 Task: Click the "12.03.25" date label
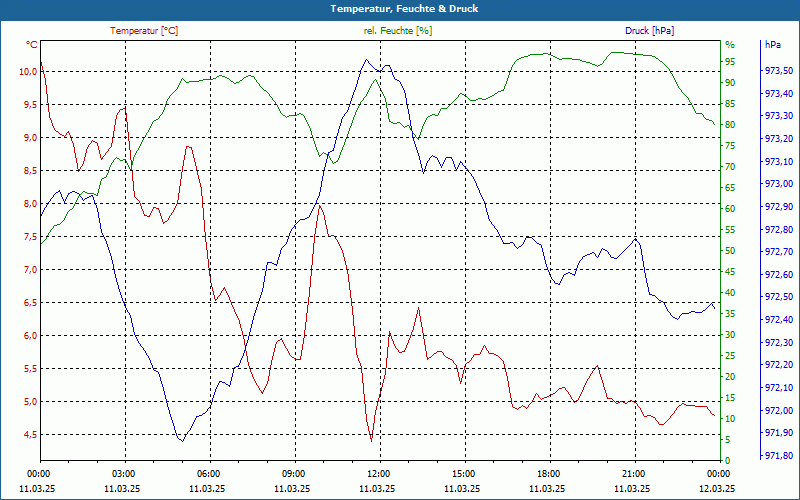point(717,489)
